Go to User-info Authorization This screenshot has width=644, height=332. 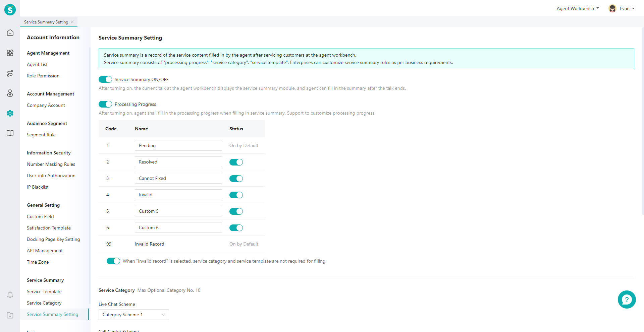click(x=51, y=176)
